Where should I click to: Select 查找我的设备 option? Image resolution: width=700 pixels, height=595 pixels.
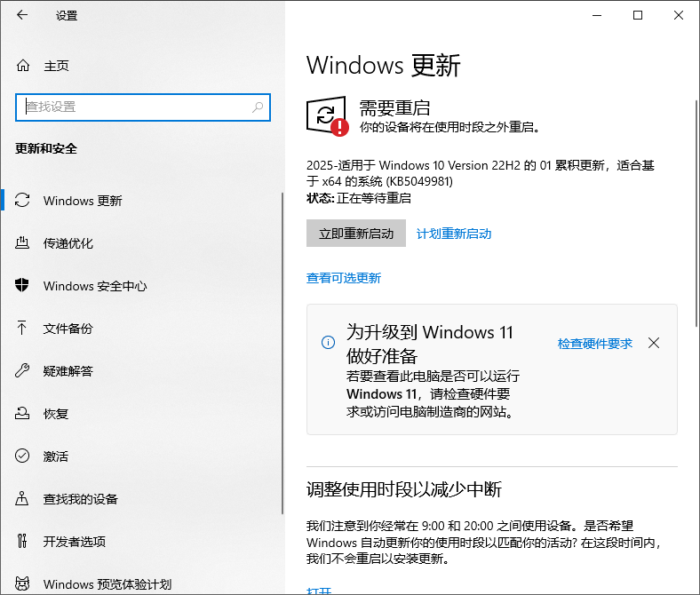tap(142, 498)
